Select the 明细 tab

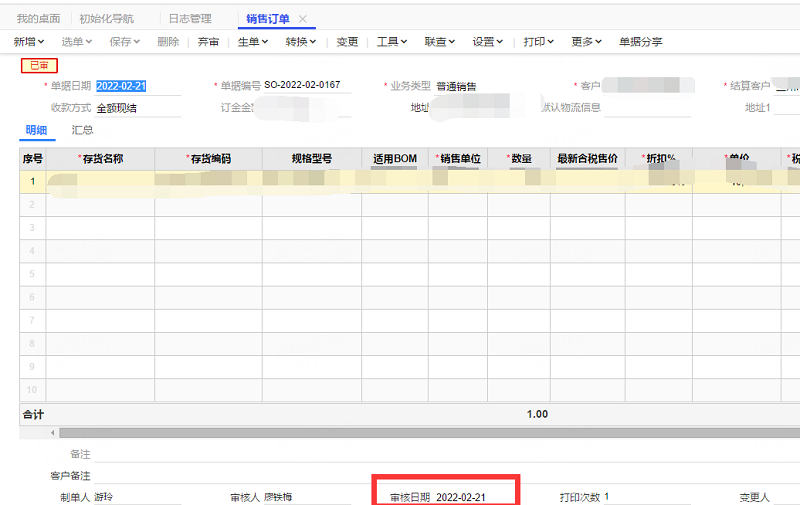click(36, 130)
